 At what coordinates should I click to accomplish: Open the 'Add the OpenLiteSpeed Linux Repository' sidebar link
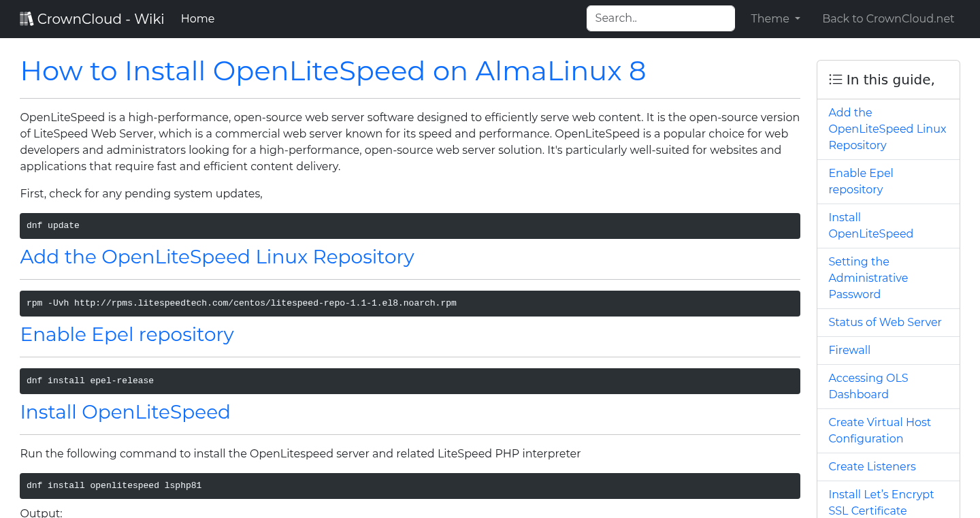(x=887, y=129)
